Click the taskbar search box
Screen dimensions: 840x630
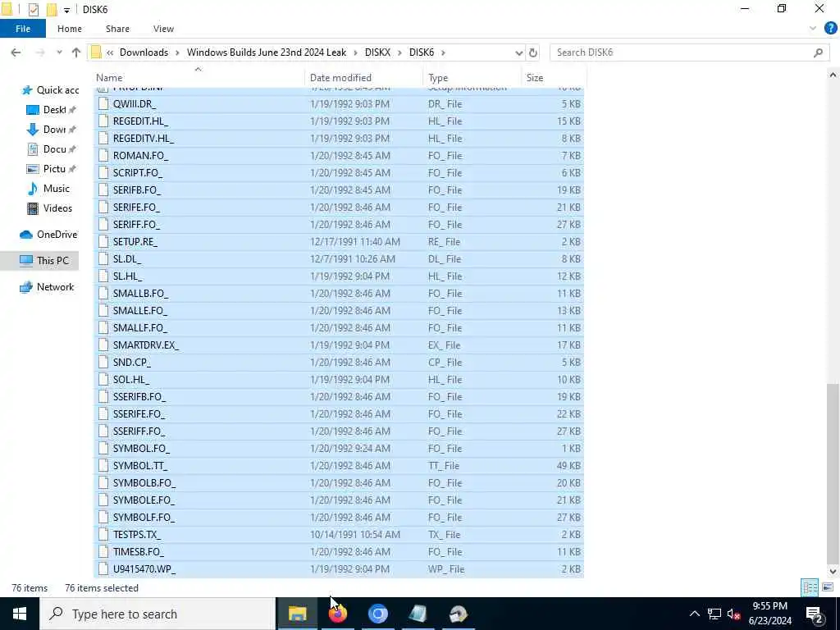(157, 614)
